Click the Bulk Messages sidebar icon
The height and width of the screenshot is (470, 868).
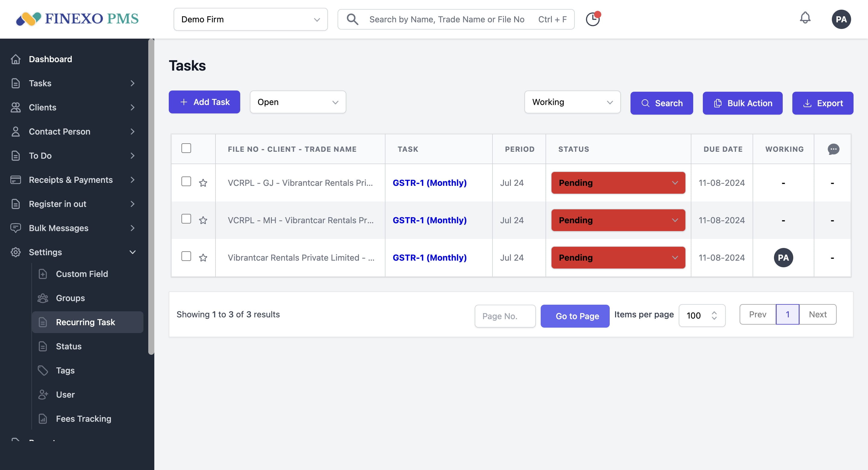coord(16,228)
